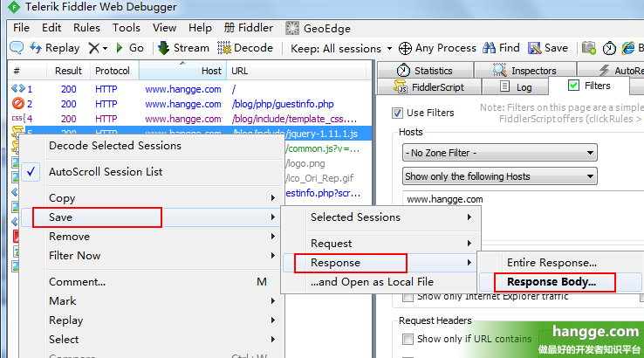Expand the Selected Sessions submenu
The image size is (644, 358).
(380, 217)
